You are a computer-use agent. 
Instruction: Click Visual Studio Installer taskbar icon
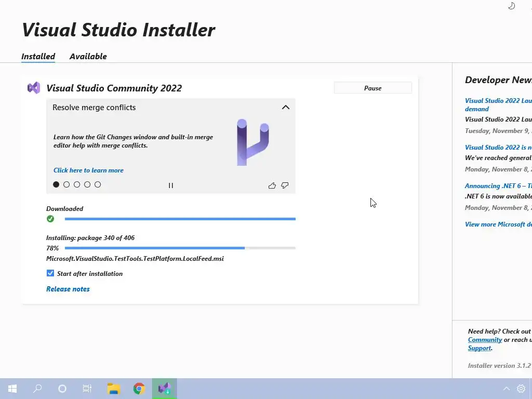pos(165,389)
